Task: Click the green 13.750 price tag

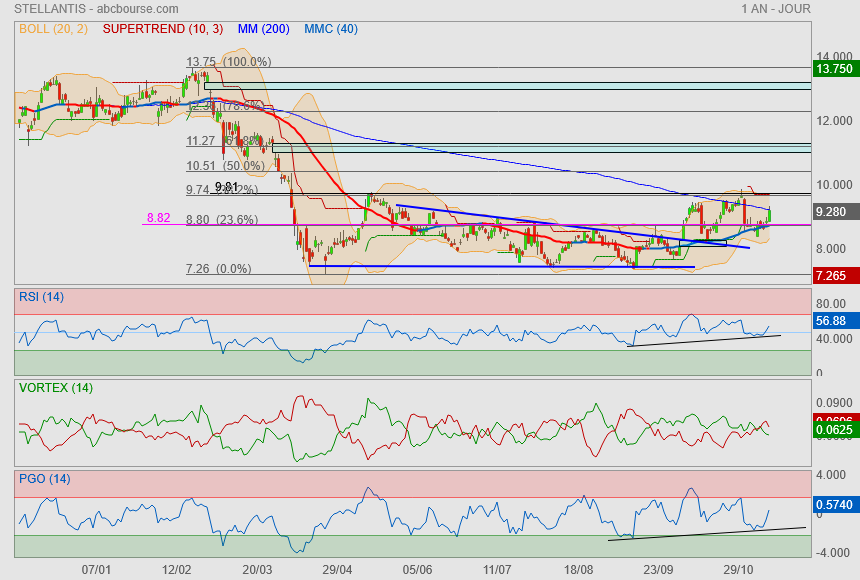Action: click(x=834, y=69)
